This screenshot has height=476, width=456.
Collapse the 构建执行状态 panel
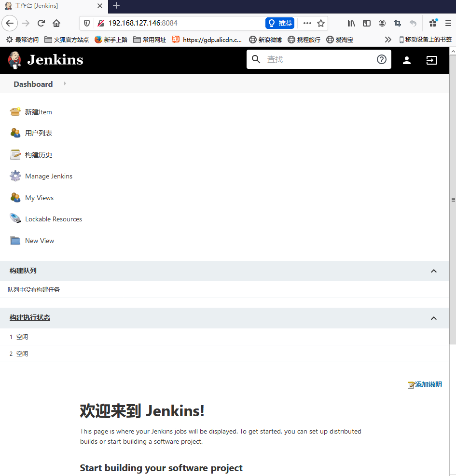coord(433,318)
